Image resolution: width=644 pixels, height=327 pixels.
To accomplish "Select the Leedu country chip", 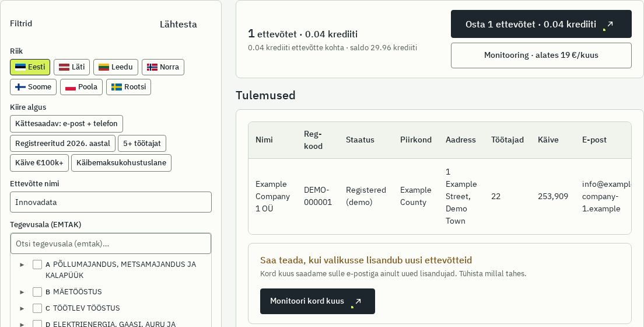I will click(116, 67).
